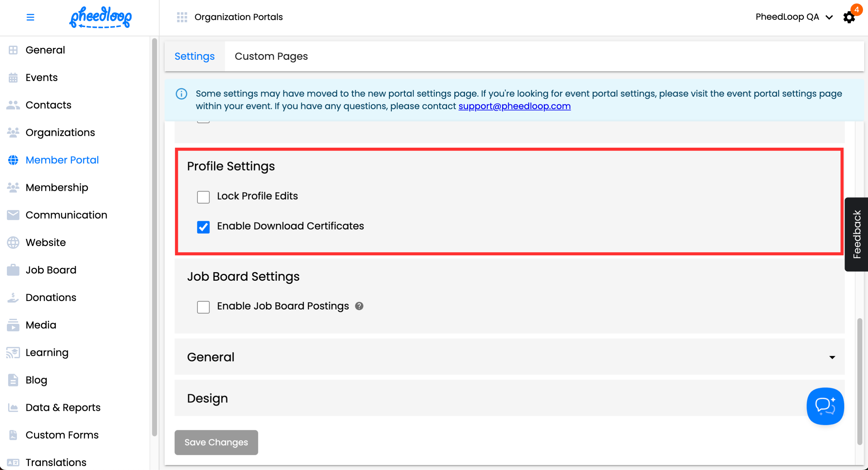Click the Job Board Postings help icon
Image resolution: width=868 pixels, height=470 pixels.
click(359, 306)
